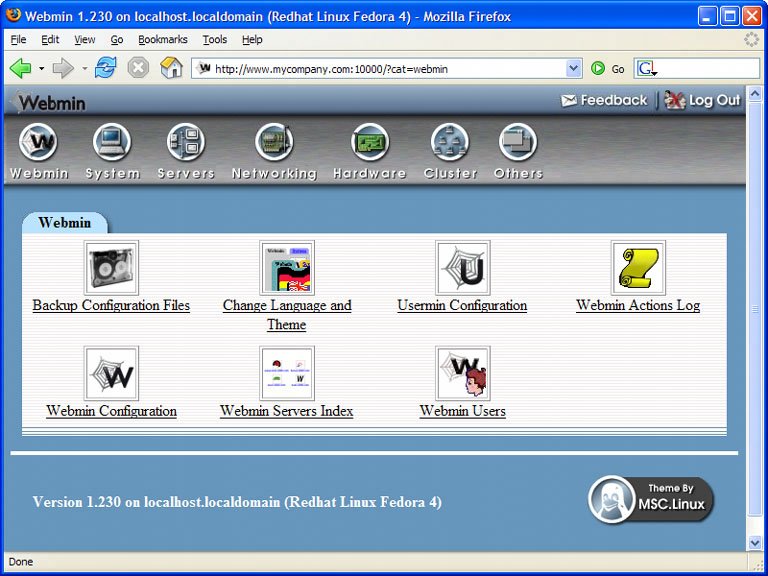Screen dimensions: 768x576
Task: Click the Webmin Actions Log scroll icon
Action: click(638, 268)
